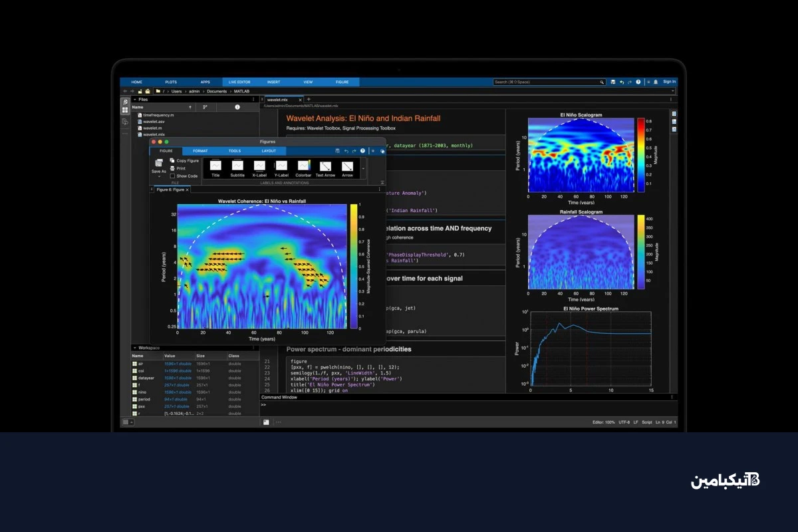Image resolution: width=798 pixels, height=532 pixels.
Task: Click the Title annotation icon
Action: pyautogui.click(x=215, y=166)
